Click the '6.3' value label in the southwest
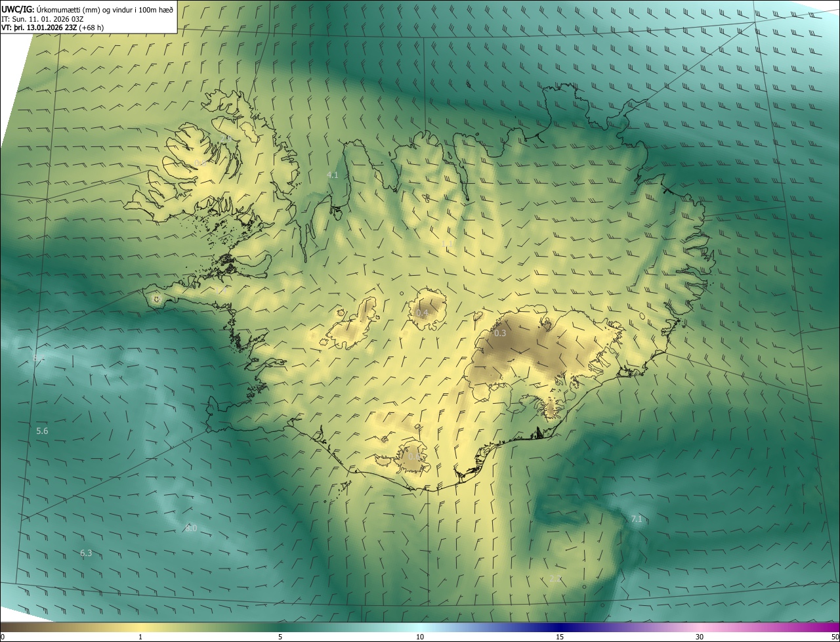 (x=86, y=553)
